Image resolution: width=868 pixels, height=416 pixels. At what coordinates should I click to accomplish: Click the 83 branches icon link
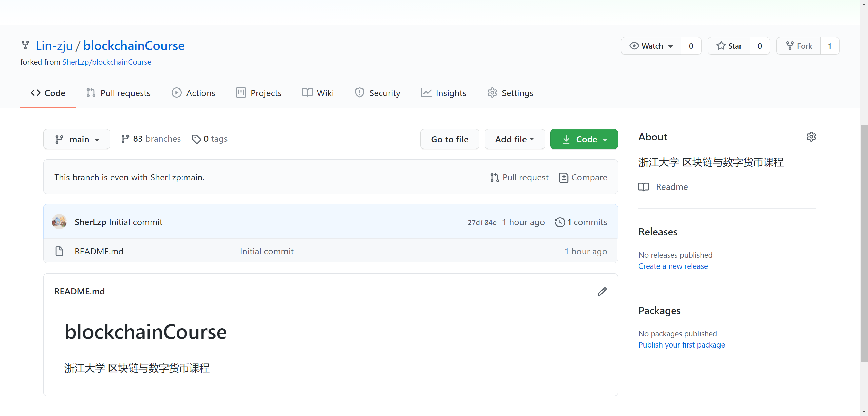tap(125, 139)
